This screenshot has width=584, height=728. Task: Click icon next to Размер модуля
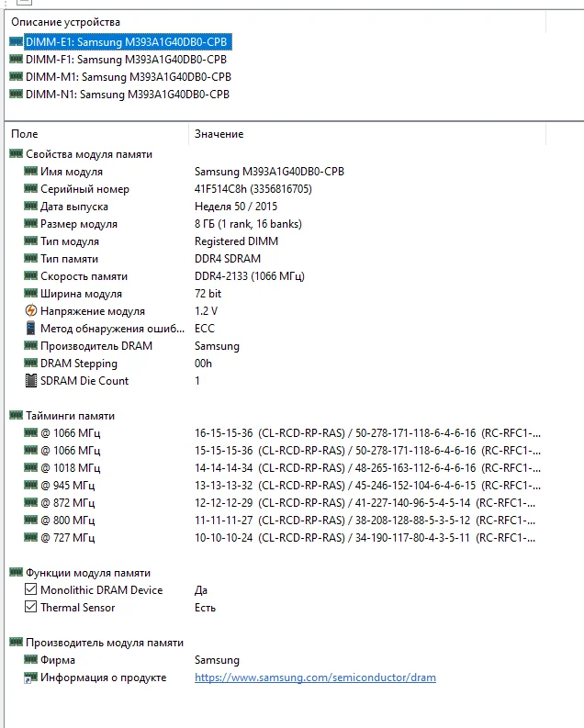30,223
